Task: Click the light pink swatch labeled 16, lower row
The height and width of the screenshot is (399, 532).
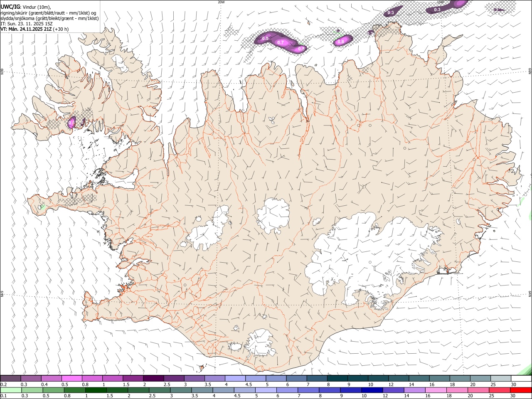Action: (x=436, y=390)
